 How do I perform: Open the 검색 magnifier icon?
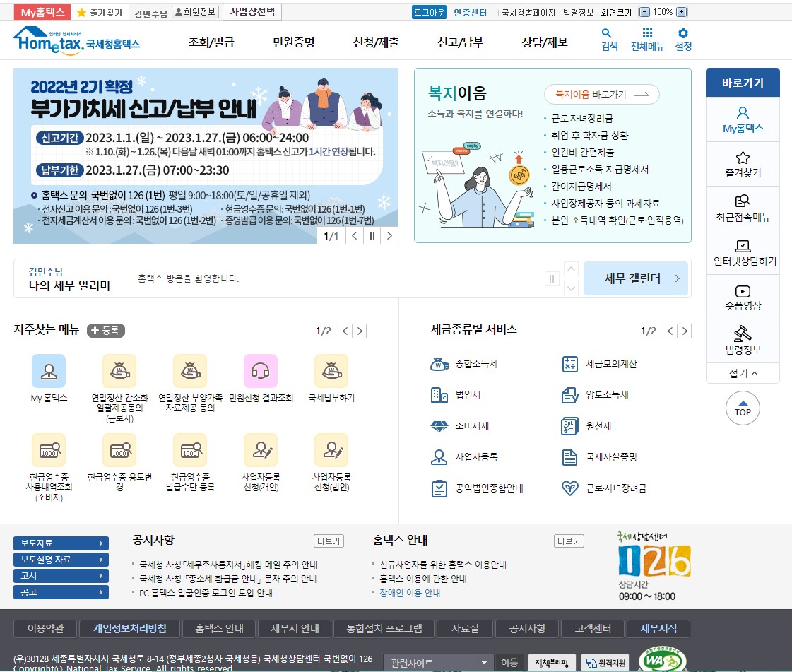[609, 40]
